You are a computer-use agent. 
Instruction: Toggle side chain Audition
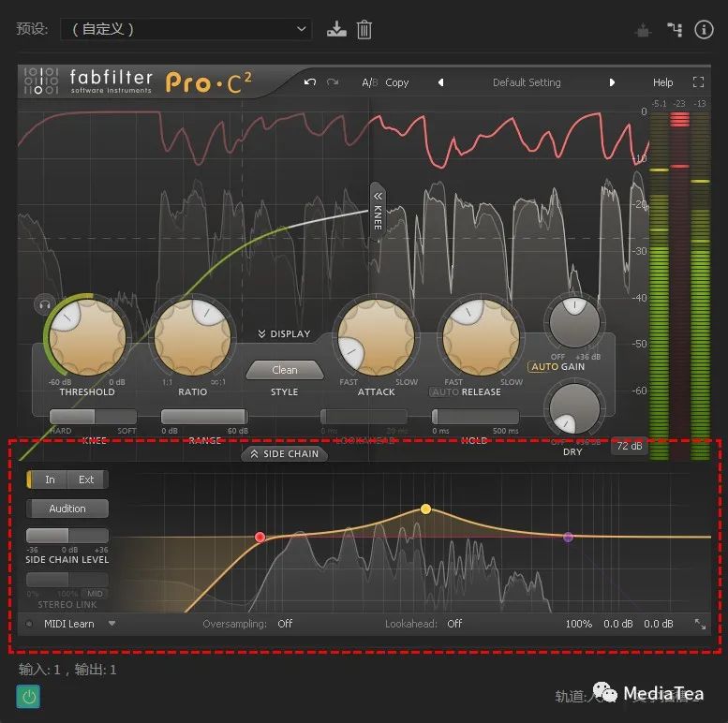coord(67,509)
